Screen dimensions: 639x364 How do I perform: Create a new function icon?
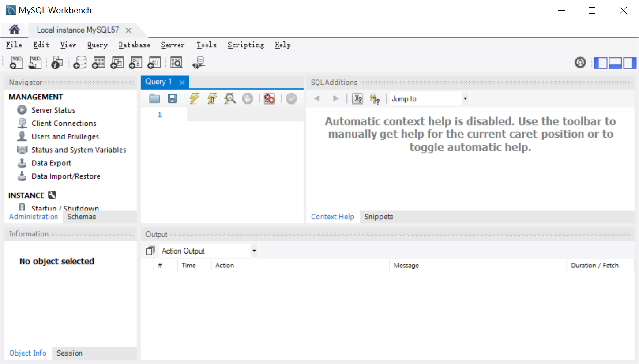coord(154,63)
